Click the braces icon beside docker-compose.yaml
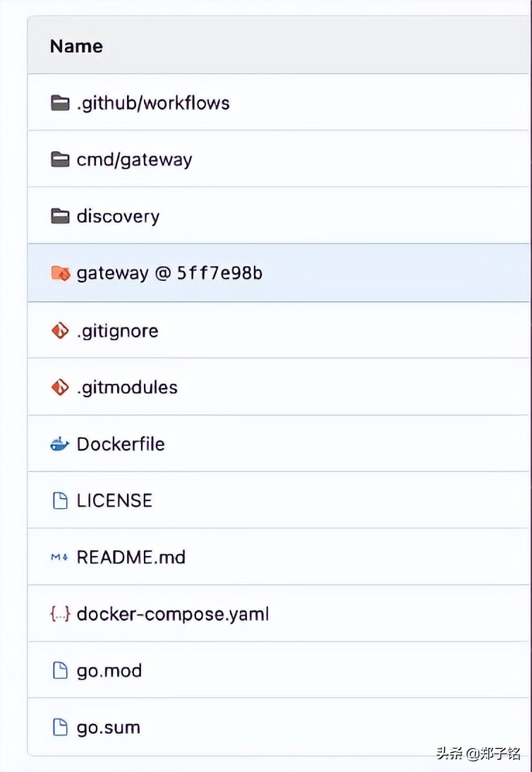The height and width of the screenshot is (772, 532). 60,615
